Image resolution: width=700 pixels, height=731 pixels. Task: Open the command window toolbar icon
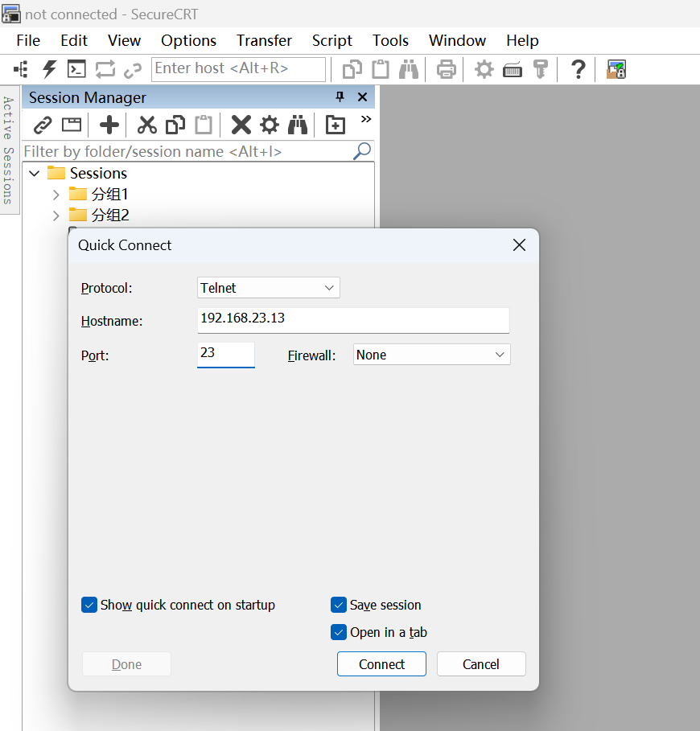[76, 69]
